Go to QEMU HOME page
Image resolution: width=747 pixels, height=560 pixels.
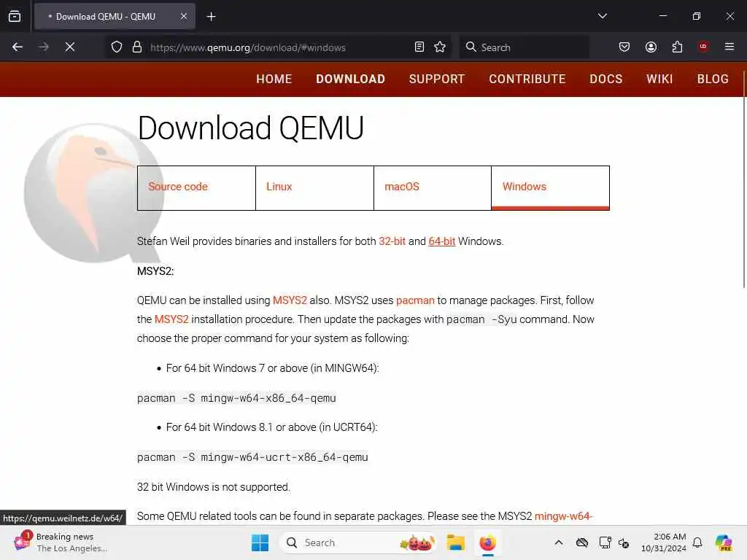tap(274, 79)
